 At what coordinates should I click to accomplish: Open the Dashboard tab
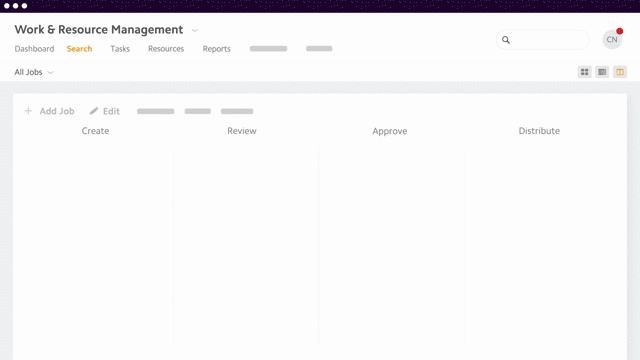pos(34,49)
